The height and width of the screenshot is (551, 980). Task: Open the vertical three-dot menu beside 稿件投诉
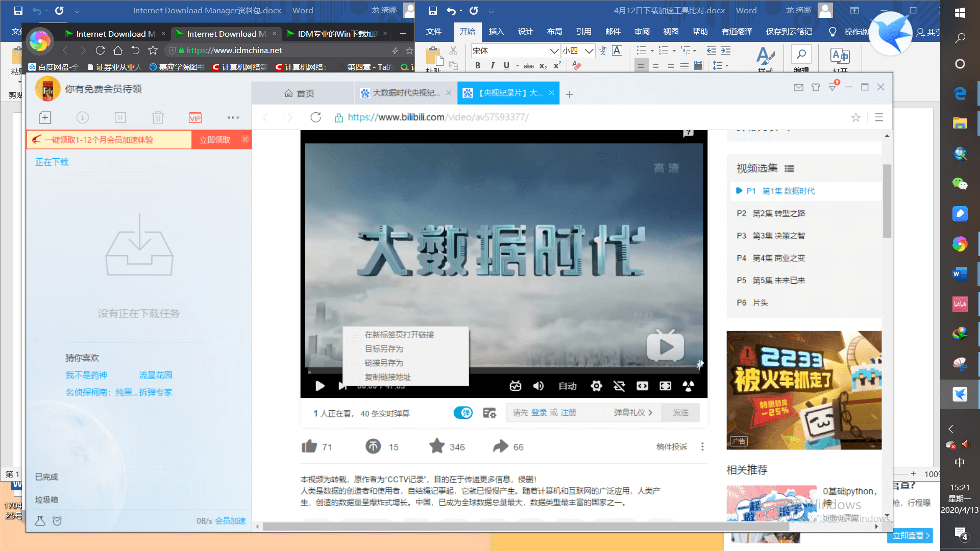click(702, 446)
